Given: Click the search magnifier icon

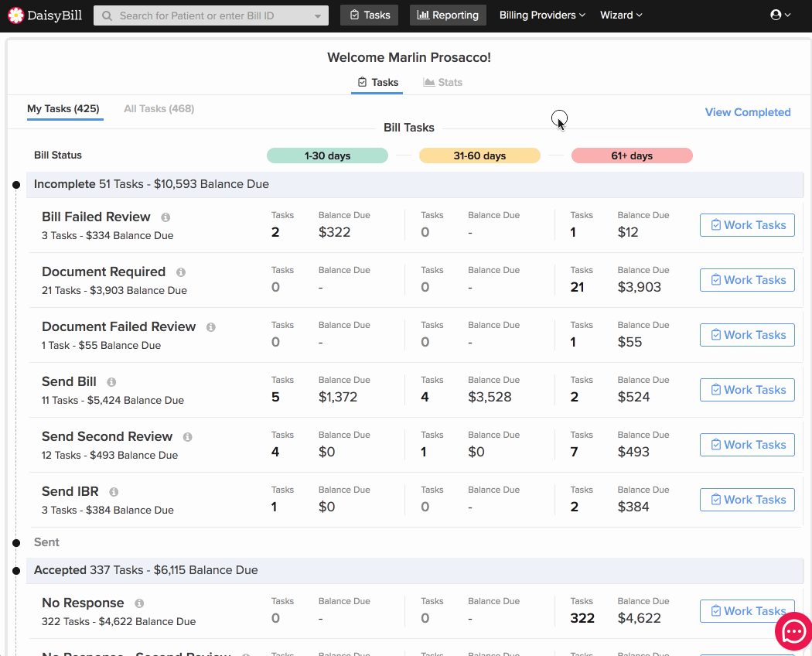Looking at the screenshot, I should click(107, 16).
